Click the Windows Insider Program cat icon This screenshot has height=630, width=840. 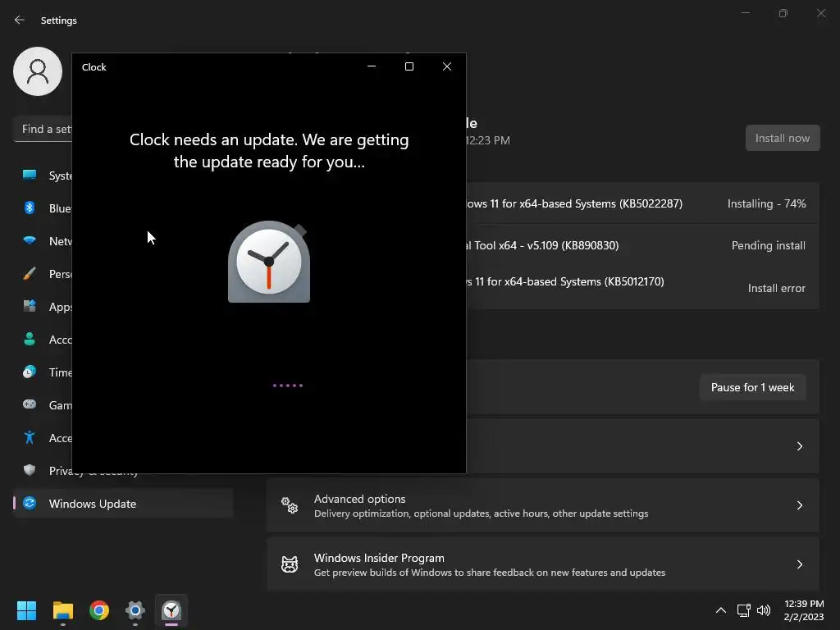(290, 564)
